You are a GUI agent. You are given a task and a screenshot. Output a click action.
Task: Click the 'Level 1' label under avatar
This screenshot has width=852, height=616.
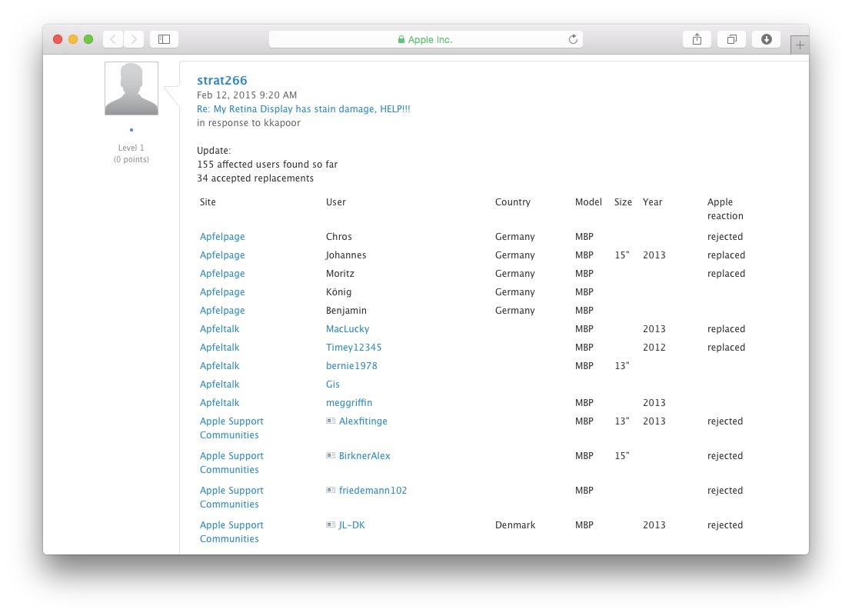[131, 148]
